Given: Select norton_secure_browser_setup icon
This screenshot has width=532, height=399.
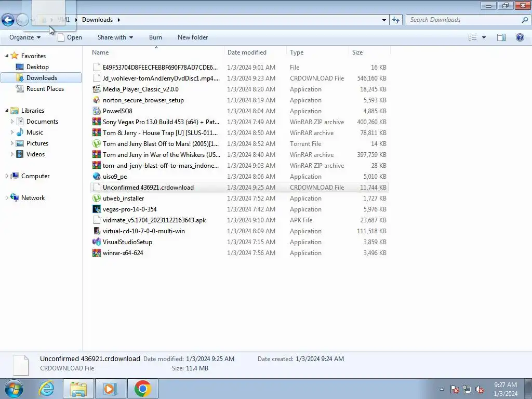Looking at the screenshot, I should 97,100.
